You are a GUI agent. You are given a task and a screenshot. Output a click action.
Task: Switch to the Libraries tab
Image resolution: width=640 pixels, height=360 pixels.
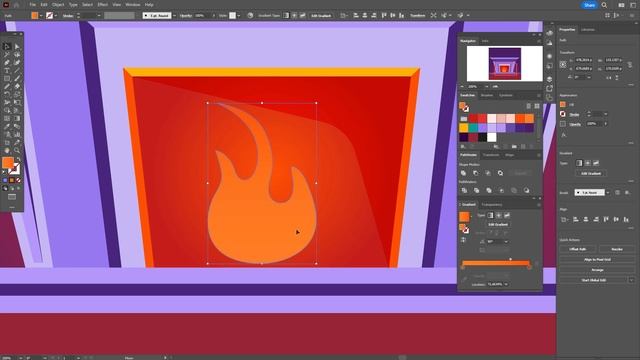click(588, 30)
